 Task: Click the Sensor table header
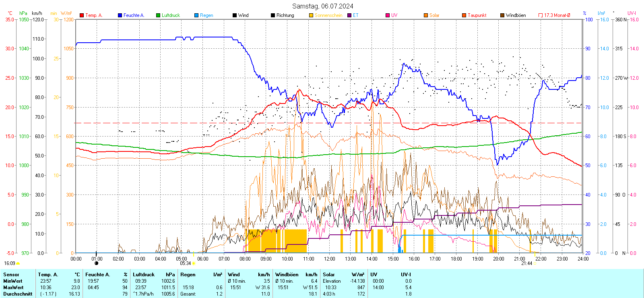pos(11,275)
